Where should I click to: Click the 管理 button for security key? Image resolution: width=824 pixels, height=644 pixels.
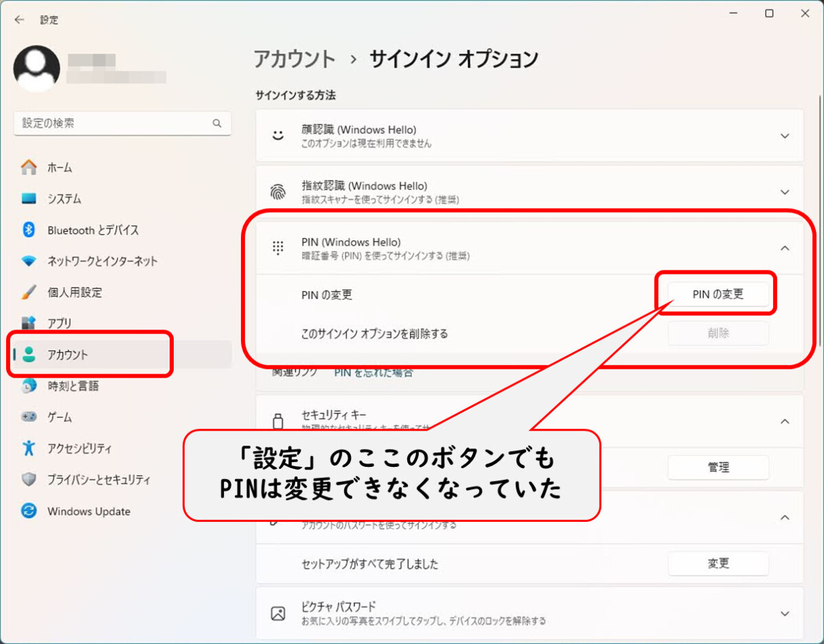point(718,468)
